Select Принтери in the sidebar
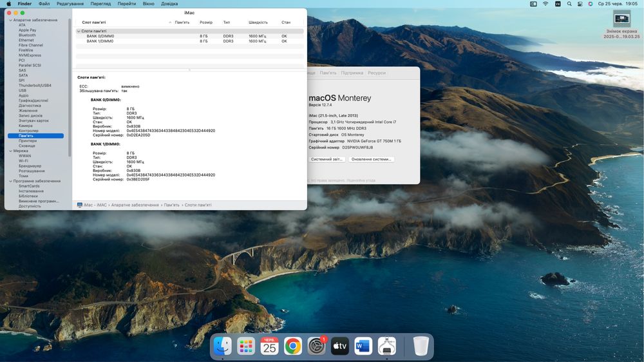Viewport: 644px width, 362px height. click(x=28, y=140)
